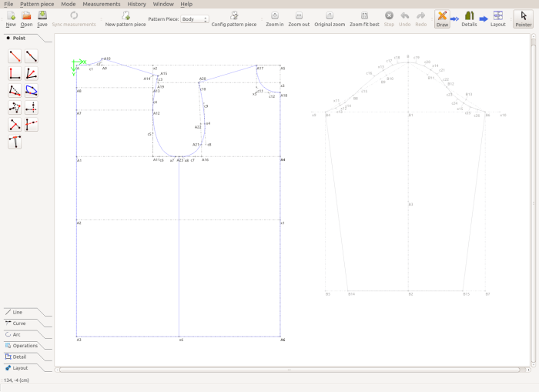Viewport: 539px width, 392px height.
Task: Select the point along perpendicular tool
Action: [15, 73]
